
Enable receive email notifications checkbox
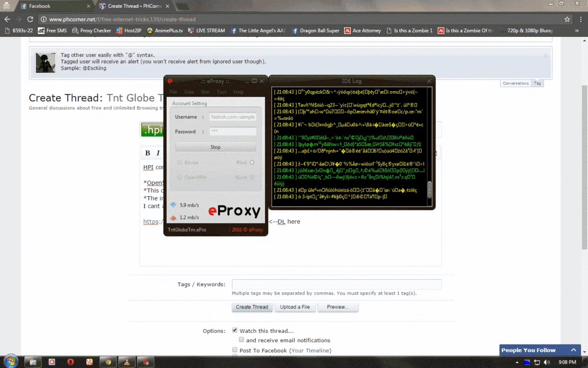(241, 340)
